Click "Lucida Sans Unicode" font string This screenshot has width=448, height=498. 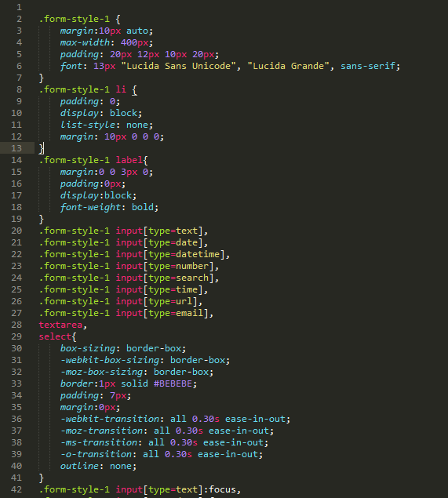pos(179,66)
